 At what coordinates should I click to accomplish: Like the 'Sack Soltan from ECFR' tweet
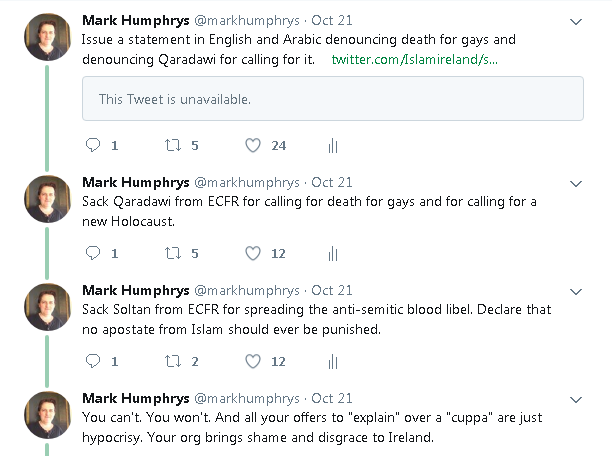click(x=254, y=361)
